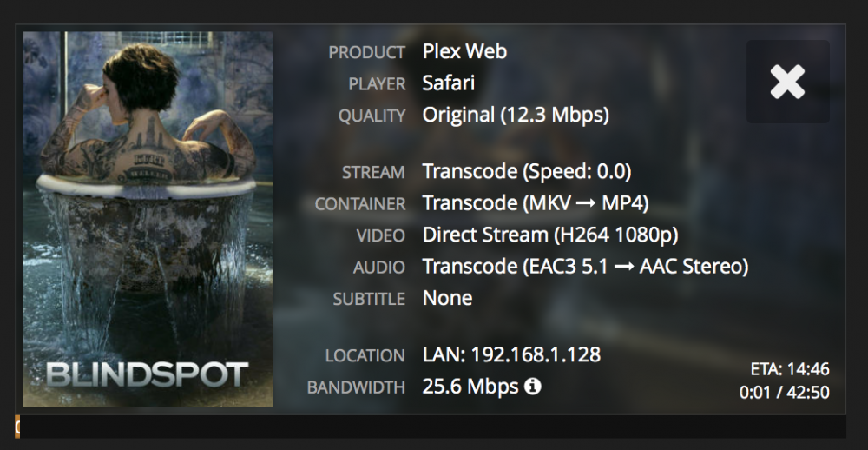Click the Transcode (Speed: 0.0) stream text

pyautogui.click(x=527, y=171)
